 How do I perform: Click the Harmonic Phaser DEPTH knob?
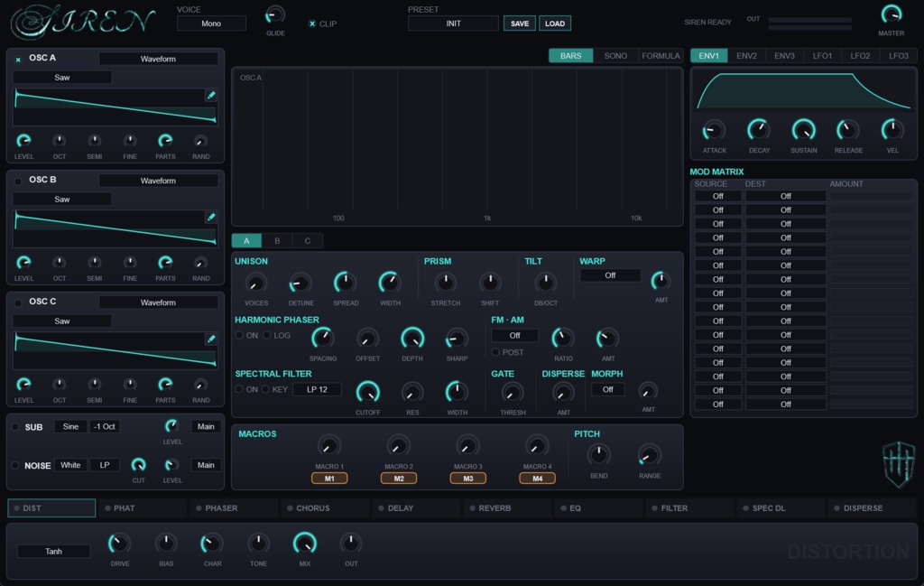click(x=411, y=339)
